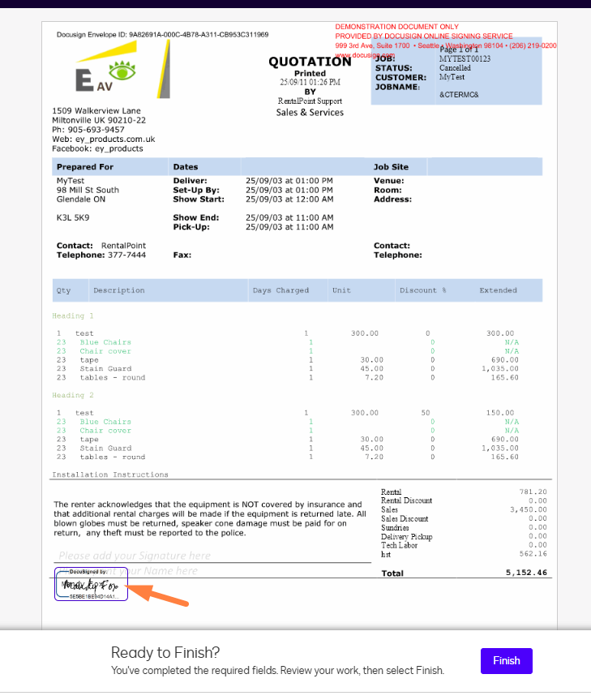Click the 'Extended' column header
This screenshot has height=700, width=591.
499,290
